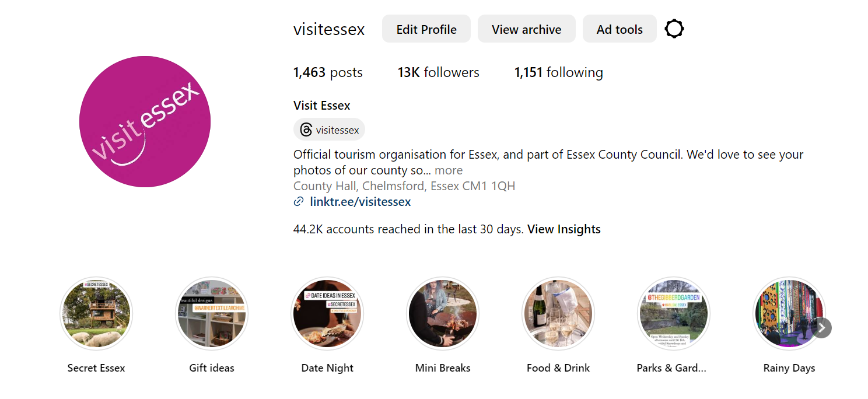
Task: Open the Secret Essex highlight
Action: tap(96, 313)
